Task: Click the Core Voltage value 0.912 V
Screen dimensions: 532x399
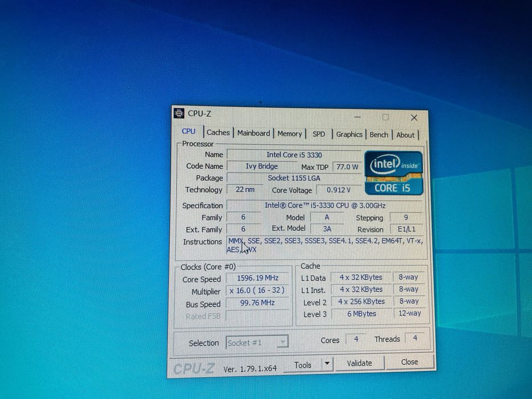Action: [x=338, y=190]
